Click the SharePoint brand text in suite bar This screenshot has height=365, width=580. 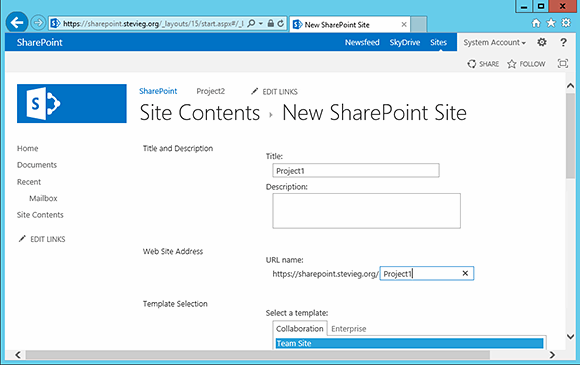(40, 42)
